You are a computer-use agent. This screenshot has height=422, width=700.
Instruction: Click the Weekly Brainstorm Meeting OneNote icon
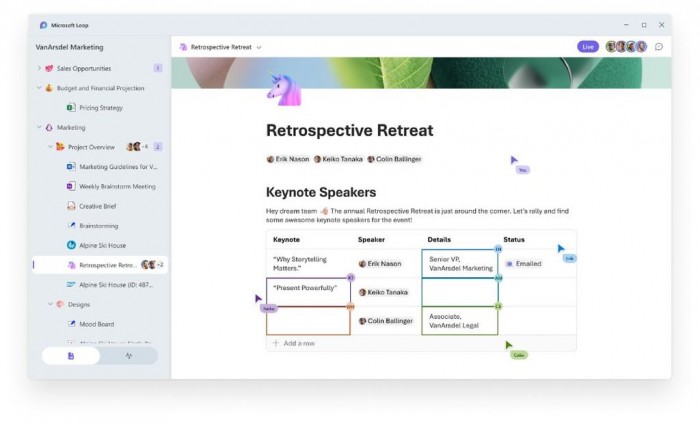coord(71,186)
